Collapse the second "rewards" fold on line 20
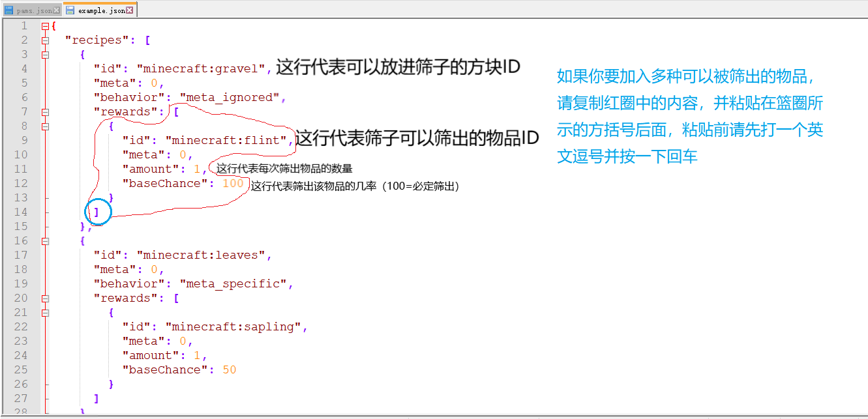 (44, 298)
